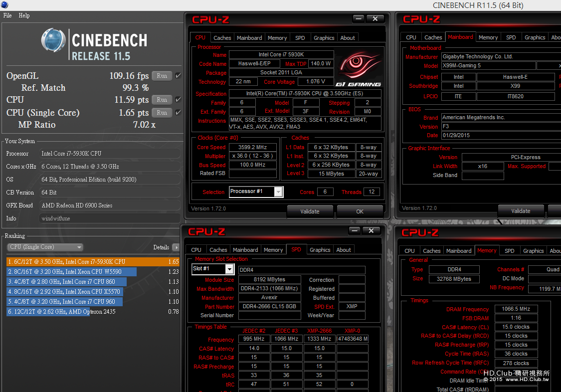This screenshot has width=561, height=392.
Task: Click Validate in CPU-Z CPU window
Action: tap(310, 211)
